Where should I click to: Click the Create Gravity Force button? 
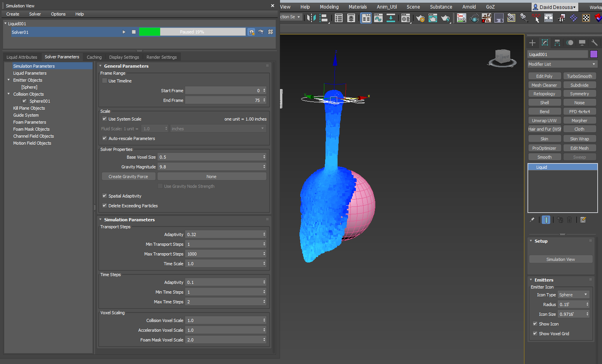pos(128,177)
